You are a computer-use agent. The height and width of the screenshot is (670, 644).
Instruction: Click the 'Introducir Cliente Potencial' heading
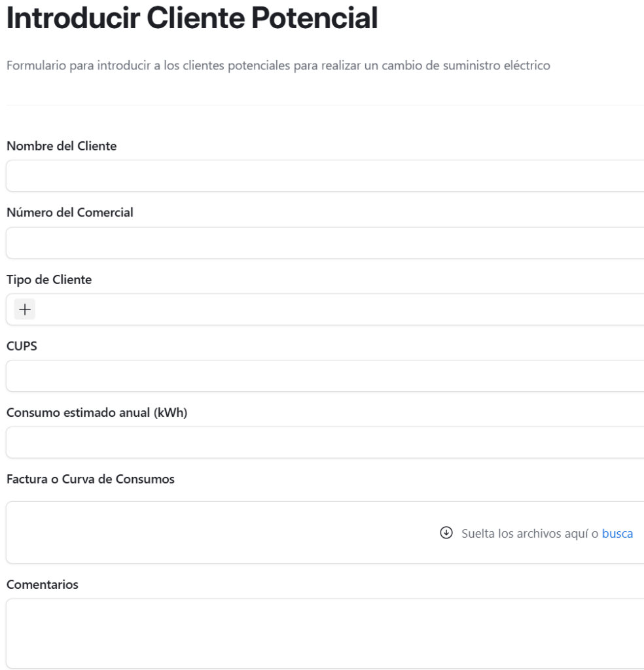point(192,21)
